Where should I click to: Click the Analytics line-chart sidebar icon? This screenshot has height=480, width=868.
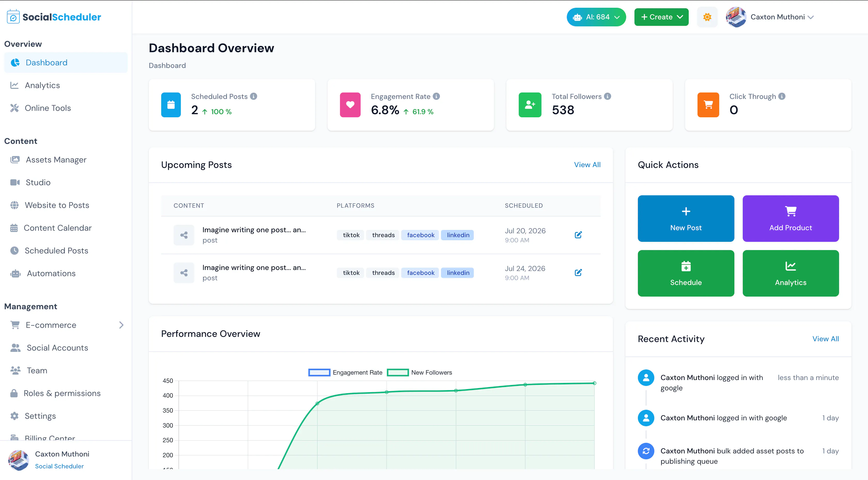(x=14, y=85)
